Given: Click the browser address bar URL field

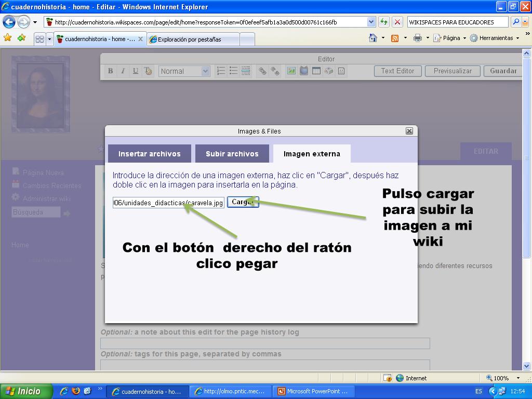Looking at the screenshot, I should 206,22.
